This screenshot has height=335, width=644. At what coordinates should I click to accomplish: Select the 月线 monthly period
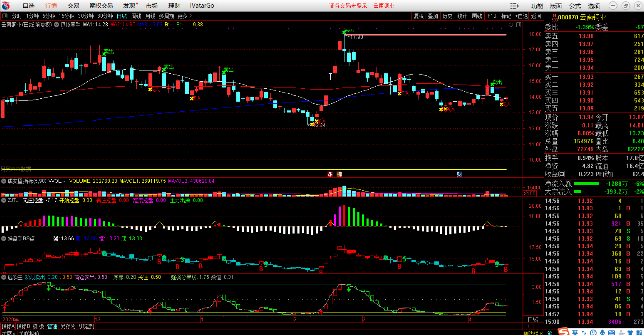150,16
